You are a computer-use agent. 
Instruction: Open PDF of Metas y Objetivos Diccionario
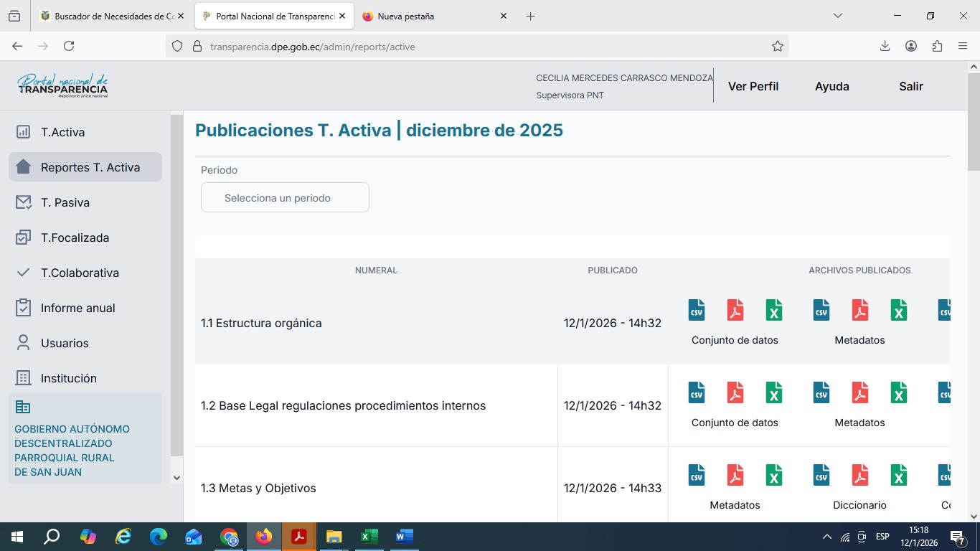(859, 475)
